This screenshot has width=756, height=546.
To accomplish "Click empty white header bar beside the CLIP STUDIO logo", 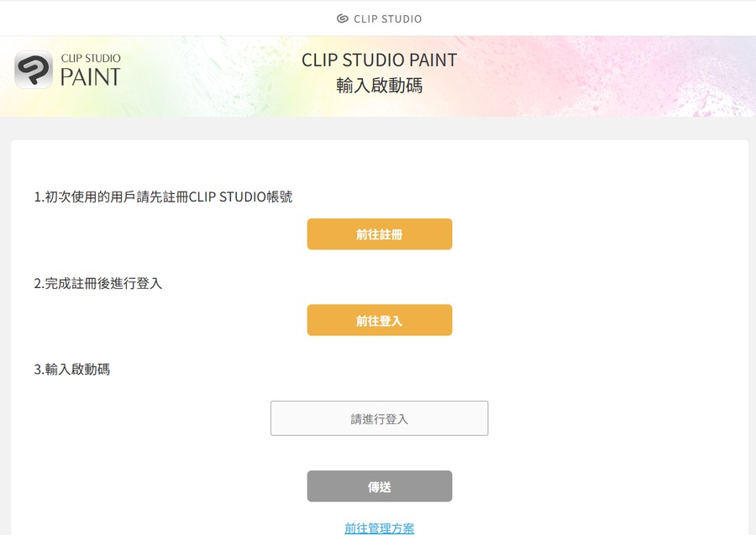I will [x=588, y=18].
